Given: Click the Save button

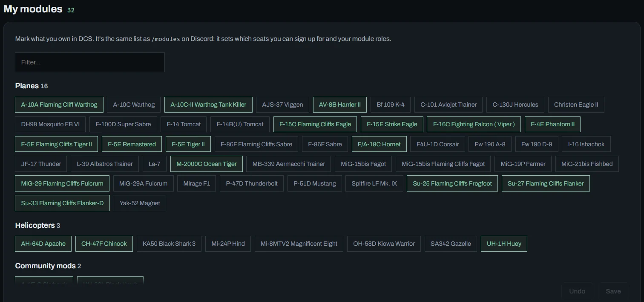Looking at the screenshot, I should coord(613,291).
